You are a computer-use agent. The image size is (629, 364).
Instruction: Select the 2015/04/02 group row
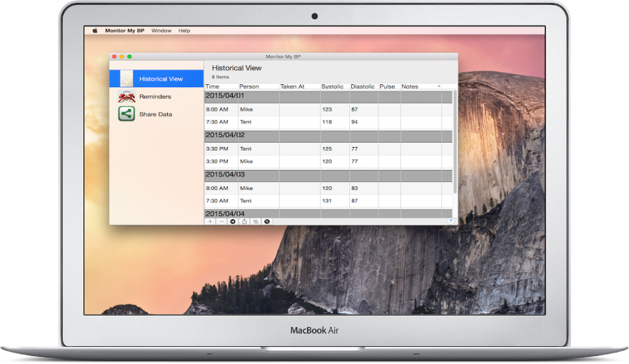[x=328, y=136]
